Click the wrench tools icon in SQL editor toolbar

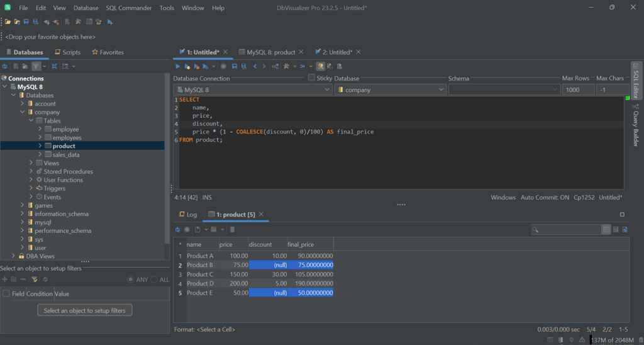pyautogui.click(x=287, y=66)
